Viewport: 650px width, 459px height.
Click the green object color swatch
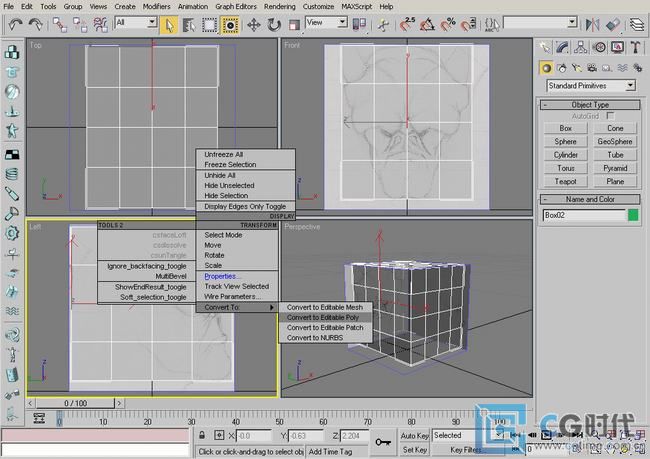click(x=633, y=215)
